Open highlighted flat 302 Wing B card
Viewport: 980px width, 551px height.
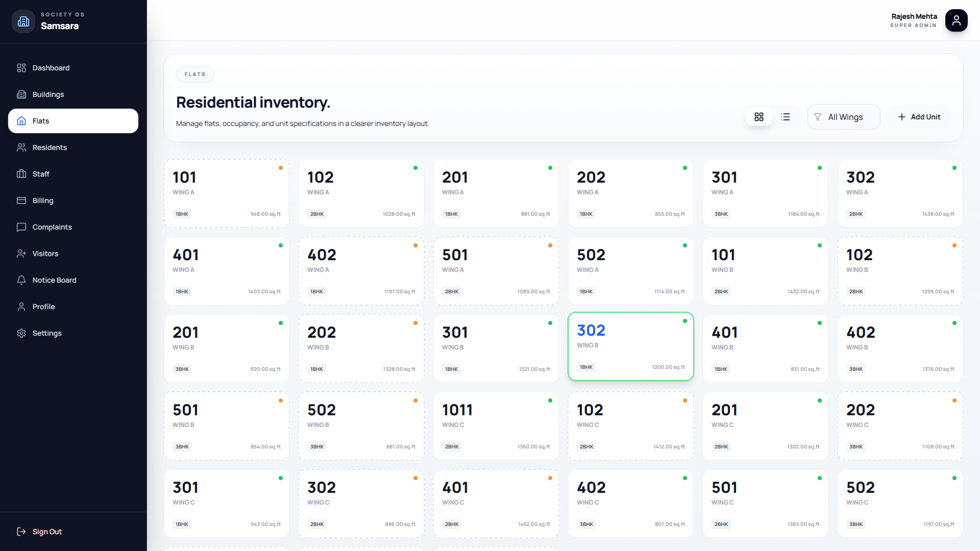(x=630, y=346)
